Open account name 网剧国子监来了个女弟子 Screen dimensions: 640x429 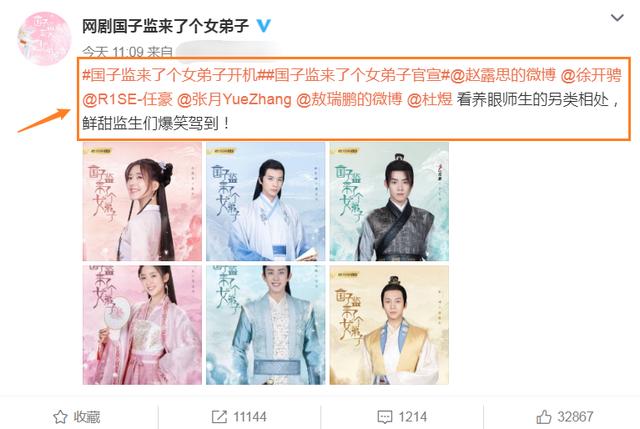click(165, 26)
